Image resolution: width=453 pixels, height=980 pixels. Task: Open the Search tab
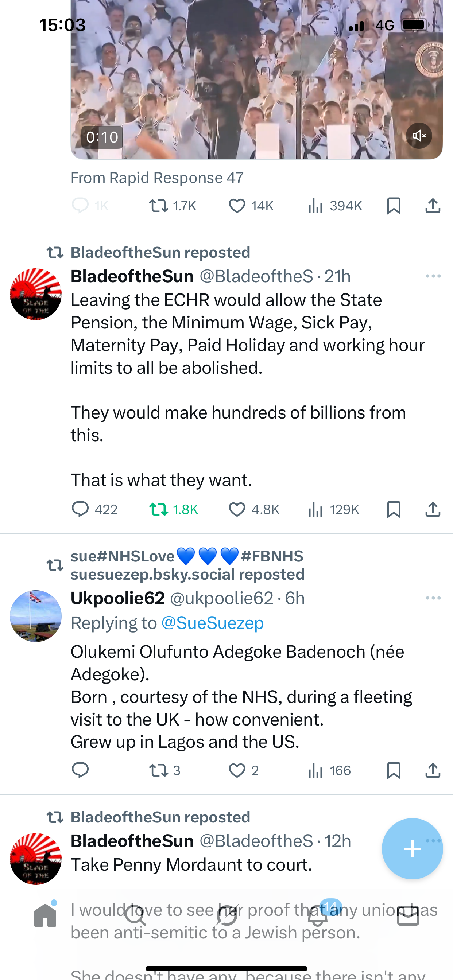(x=136, y=915)
